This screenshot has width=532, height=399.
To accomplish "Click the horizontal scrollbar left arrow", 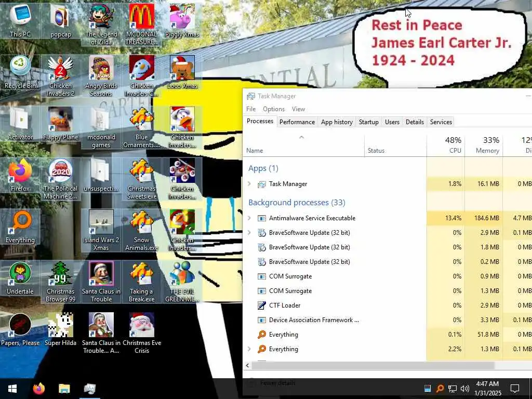I will click(247, 365).
